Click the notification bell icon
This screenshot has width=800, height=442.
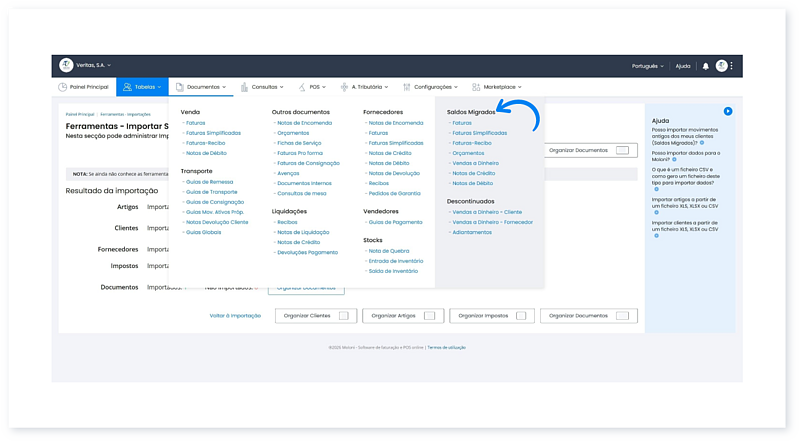[x=706, y=66]
